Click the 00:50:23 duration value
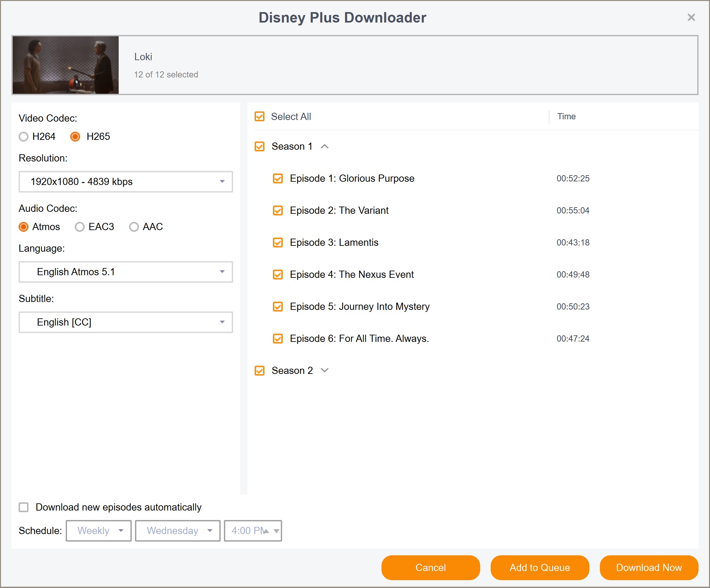This screenshot has height=588, width=710. [x=573, y=307]
